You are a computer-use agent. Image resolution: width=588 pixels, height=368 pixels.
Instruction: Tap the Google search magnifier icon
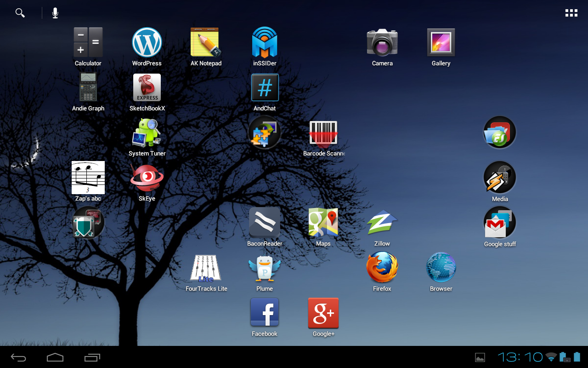[x=20, y=13]
